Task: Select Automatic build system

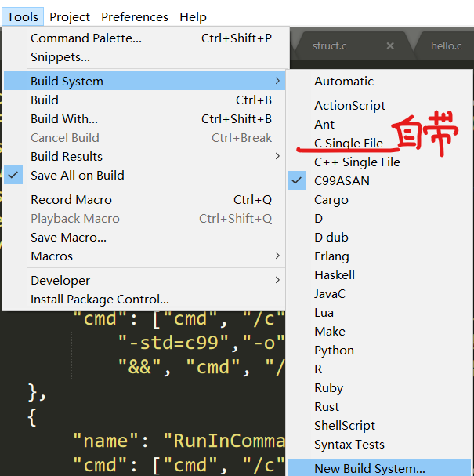Action: tap(379, 82)
